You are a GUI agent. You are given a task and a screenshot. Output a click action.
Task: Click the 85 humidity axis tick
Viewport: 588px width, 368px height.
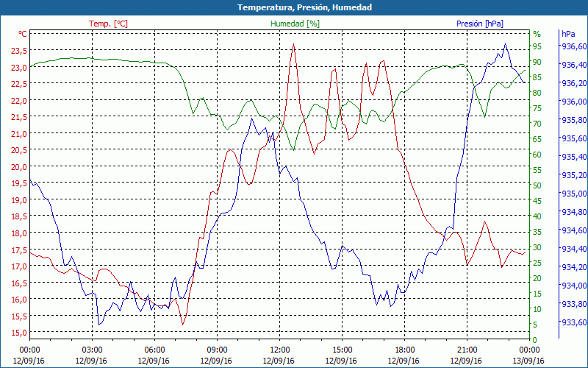[537, 77]
